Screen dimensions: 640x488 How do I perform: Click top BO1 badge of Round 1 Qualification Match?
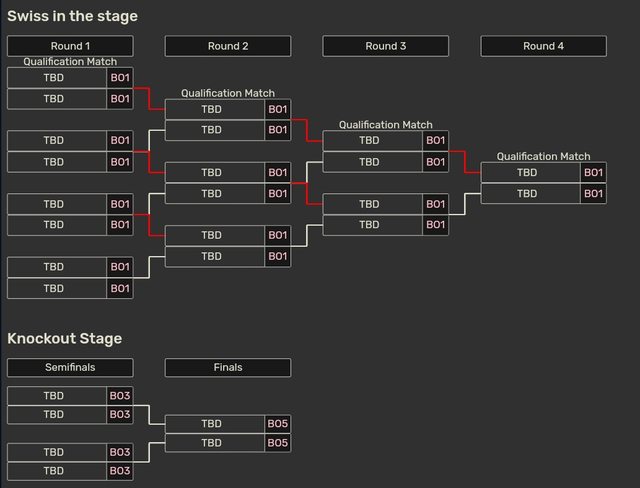(120, 78)
